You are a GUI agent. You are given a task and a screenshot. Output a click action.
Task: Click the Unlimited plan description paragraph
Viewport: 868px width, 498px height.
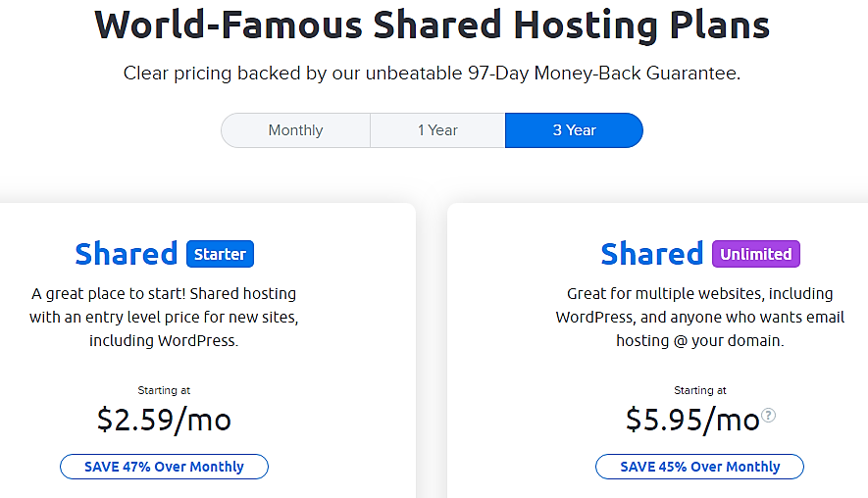tap(699, 317)
